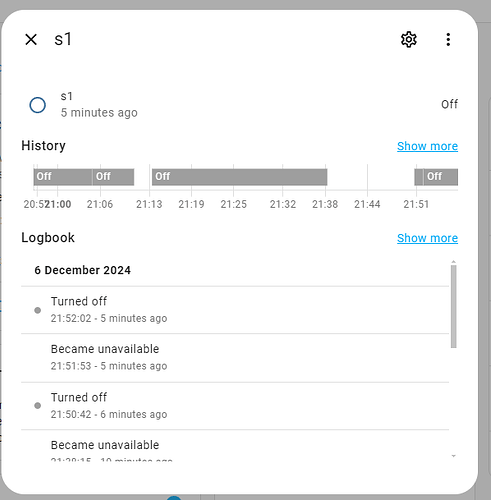The width and height of the screenshot is (491, 500).
Task: Click 'Show more' next to History
Action: click(427, 146)
